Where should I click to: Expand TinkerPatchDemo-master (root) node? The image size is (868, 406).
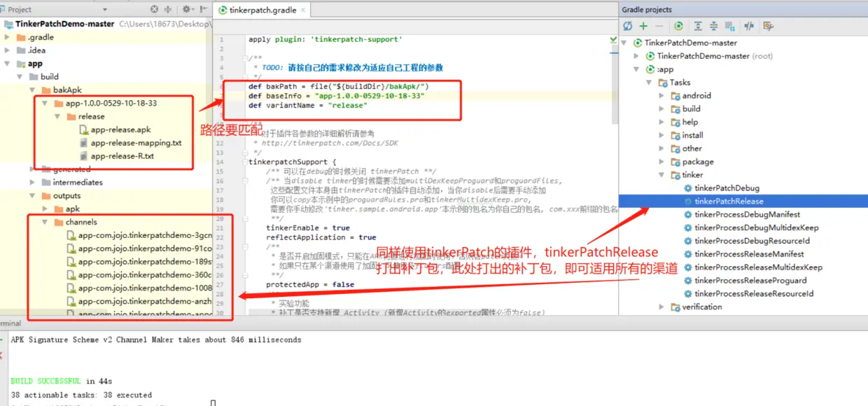(636, 56)
